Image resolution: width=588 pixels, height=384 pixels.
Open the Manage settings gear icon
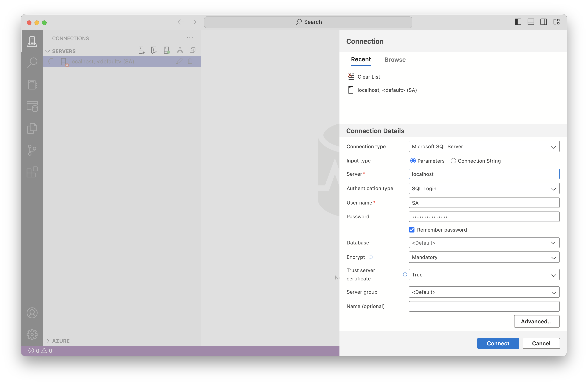pos(32,335)
